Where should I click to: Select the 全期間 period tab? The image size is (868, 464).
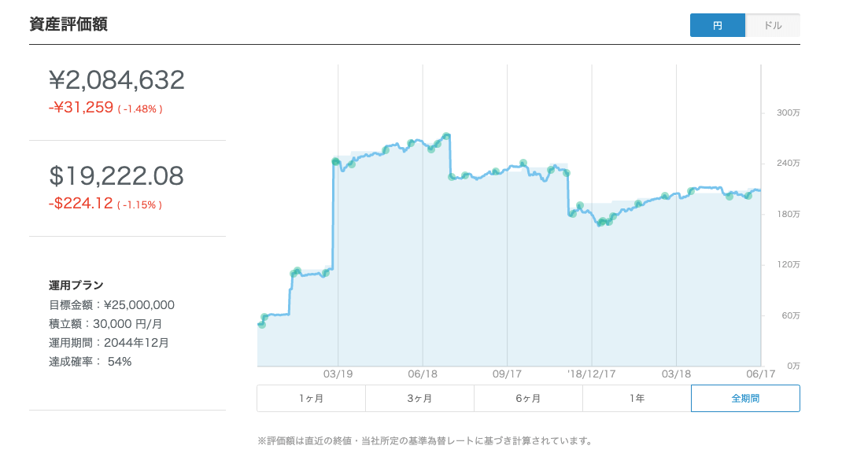(x=745, y=398)
